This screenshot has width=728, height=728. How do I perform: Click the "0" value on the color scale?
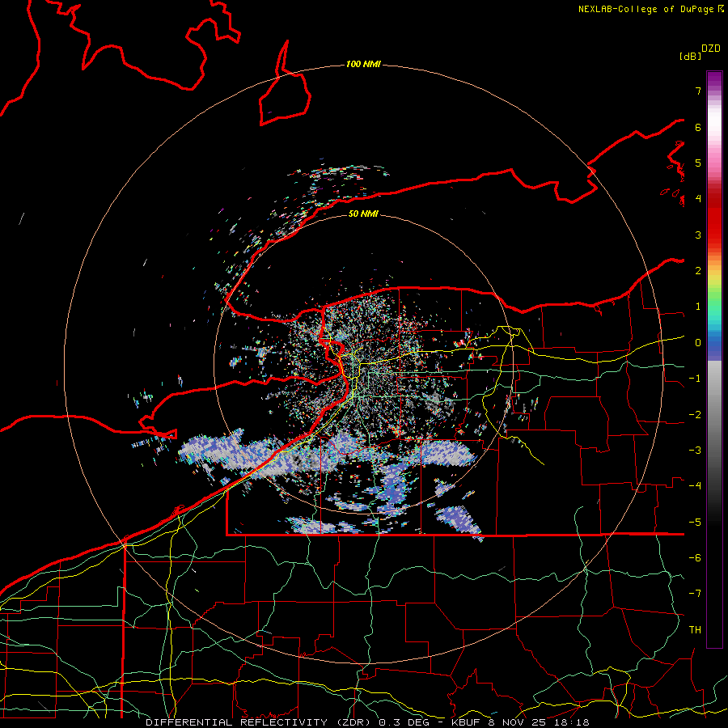(698, 343)
